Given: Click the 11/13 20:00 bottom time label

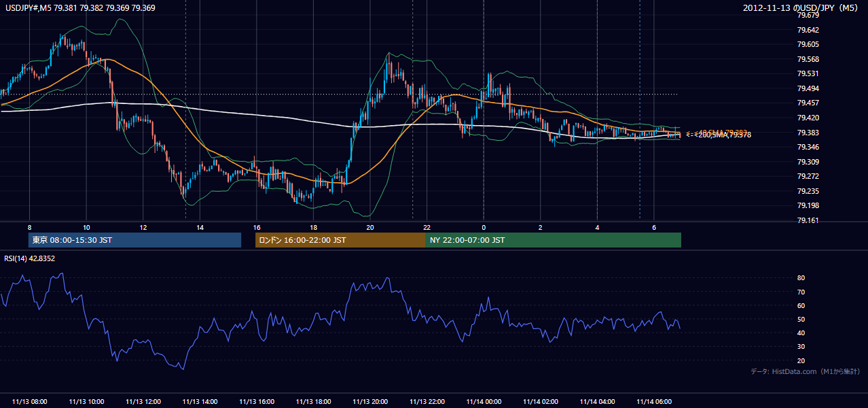Looking at the screenshot, I should pyautogui.click(x=369, y=402).
